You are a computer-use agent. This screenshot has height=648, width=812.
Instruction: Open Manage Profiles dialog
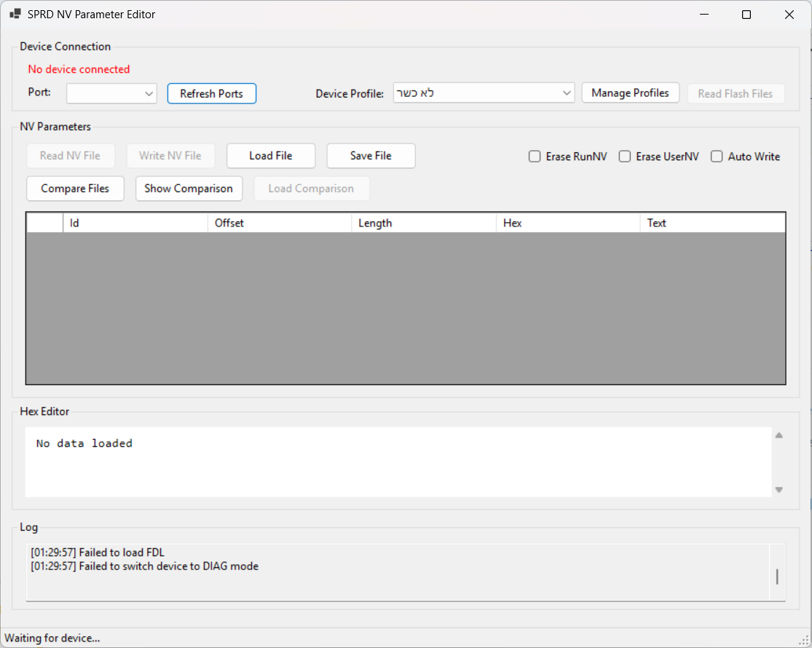pos(630,93)
